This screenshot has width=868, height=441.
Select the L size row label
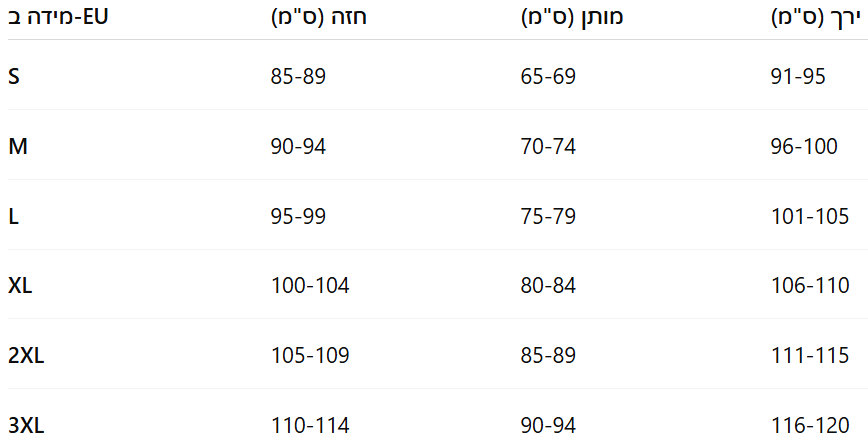13,216
